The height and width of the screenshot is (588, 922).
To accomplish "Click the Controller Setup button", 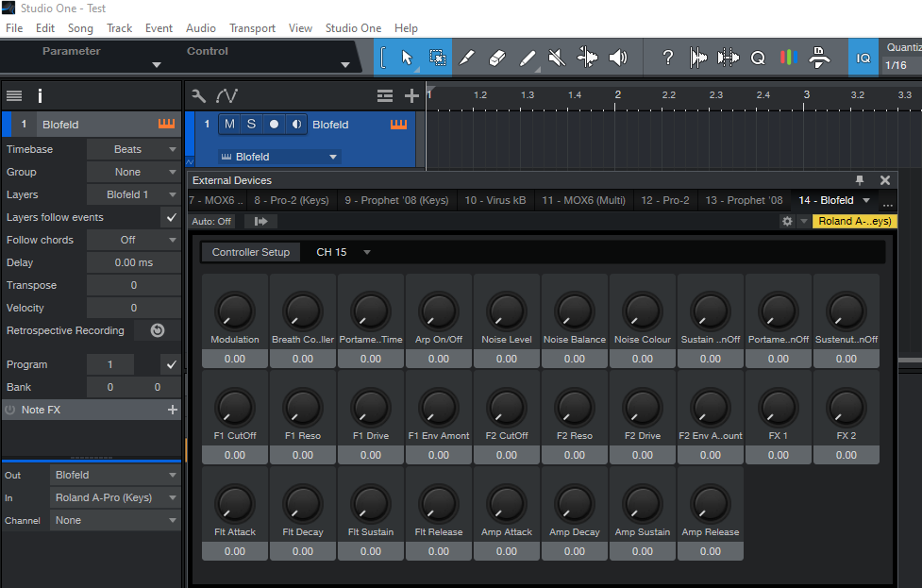I will click(x=250, y=252).
